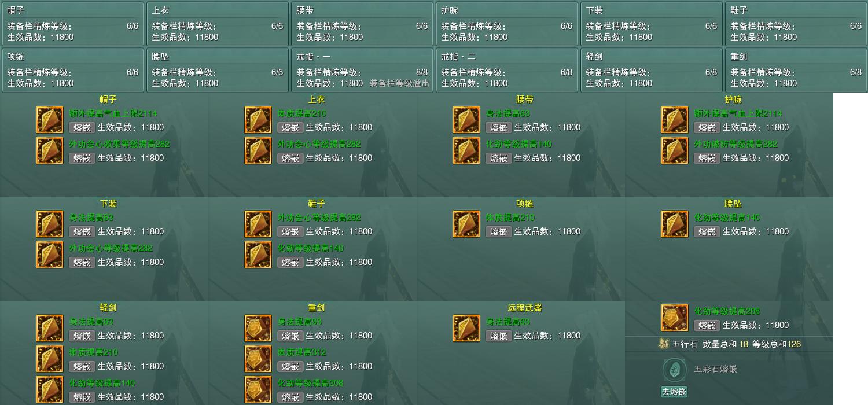868x405 pixels.
Task: Select the 上衣 体质提高210 gem icon
Action: click(258, 120)
